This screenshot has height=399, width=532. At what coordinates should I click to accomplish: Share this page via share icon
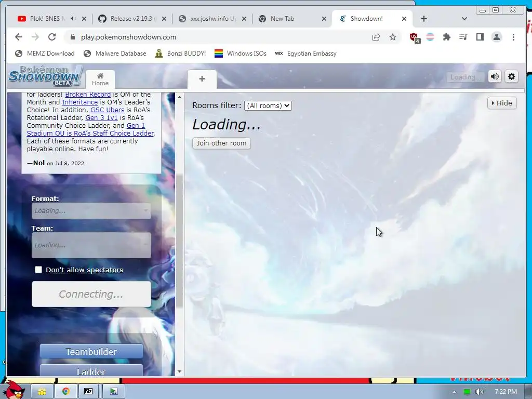tap(376, 37)
